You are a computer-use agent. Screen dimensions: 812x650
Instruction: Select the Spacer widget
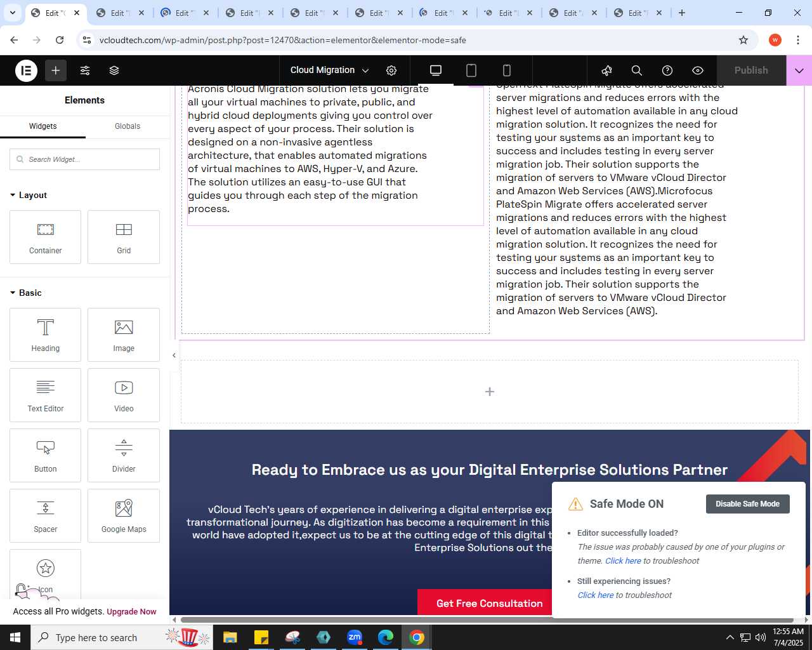(x=45, y=515)
